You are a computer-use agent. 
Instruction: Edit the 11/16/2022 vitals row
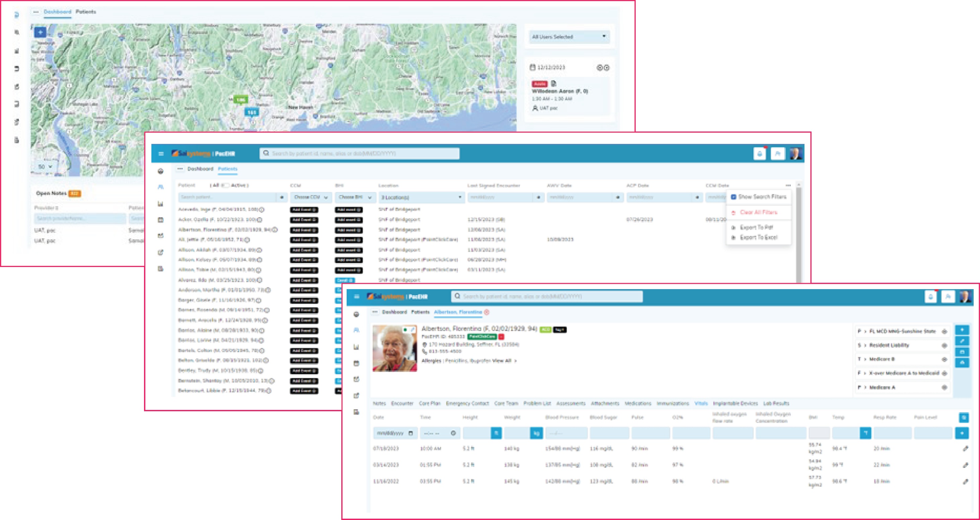(x=966, y=482)
